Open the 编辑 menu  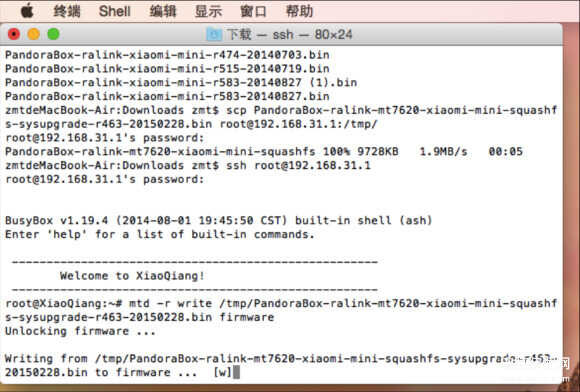(x=163, y=11)
